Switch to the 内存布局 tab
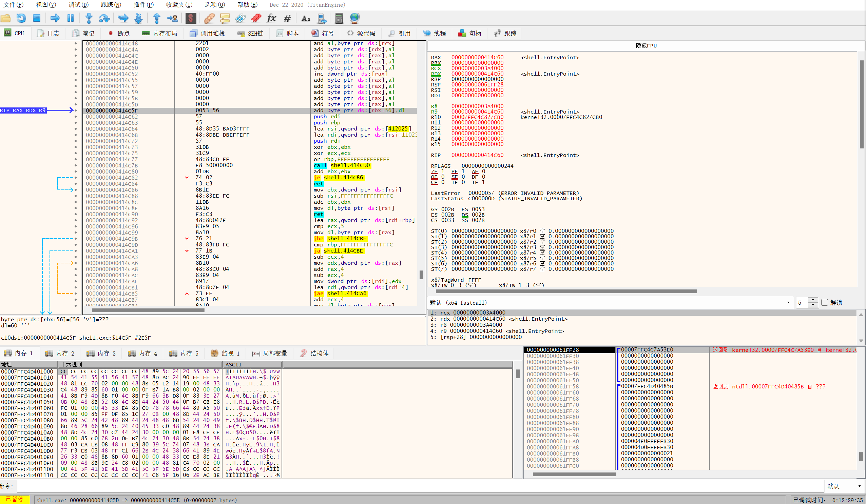The image size is (866, 504). click(159, 33)
